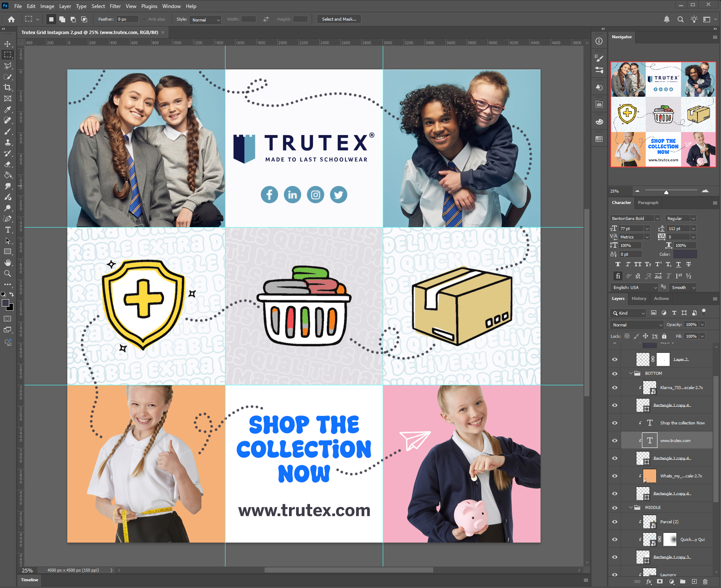The width and height of the screenshot is (721, 588).
Task: Select the Move tool
Action: click(8, 44)
